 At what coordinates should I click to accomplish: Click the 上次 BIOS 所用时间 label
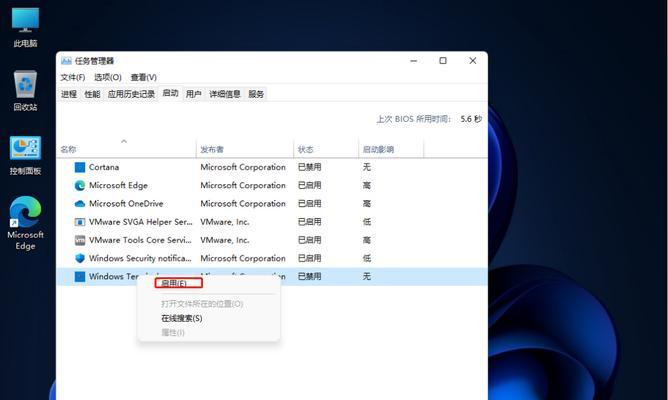click(x=413, y=119)
